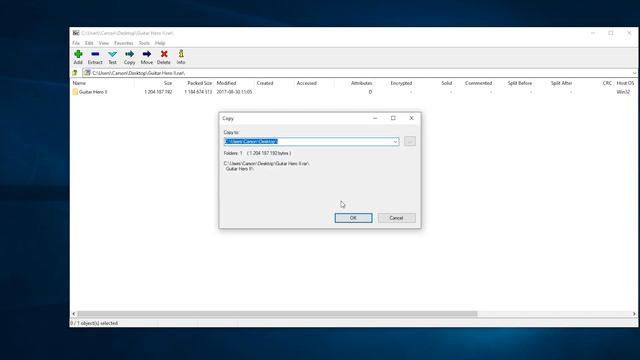Click the Copy toolbar icon
This screenshot has width=640, height=360.
[x=129, y=57]
